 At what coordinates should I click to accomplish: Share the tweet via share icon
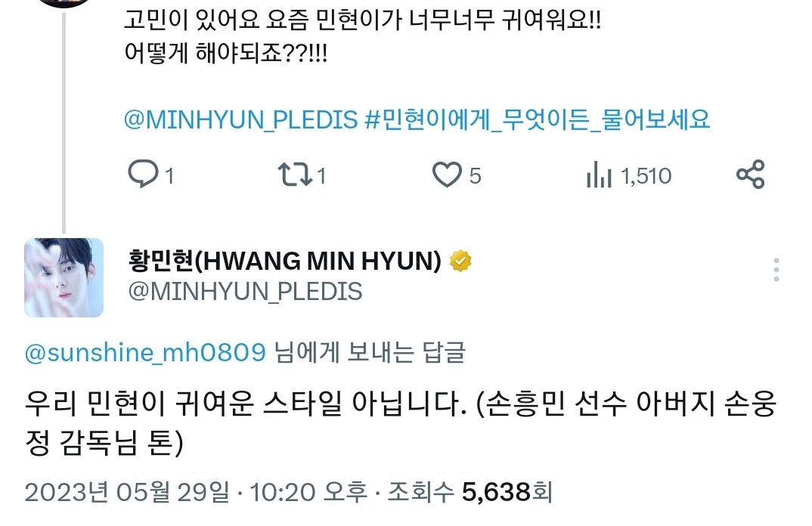[x=750, y=174]
